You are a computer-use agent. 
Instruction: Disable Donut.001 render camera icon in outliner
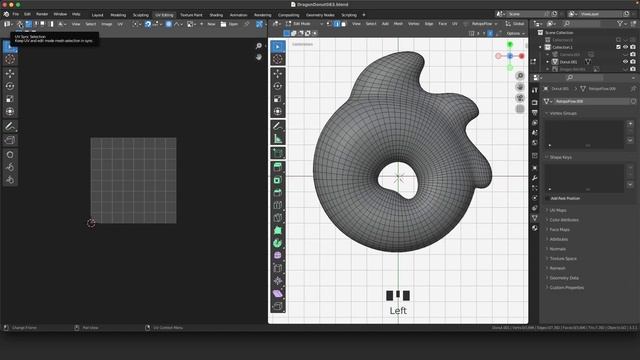click(633, 62)
